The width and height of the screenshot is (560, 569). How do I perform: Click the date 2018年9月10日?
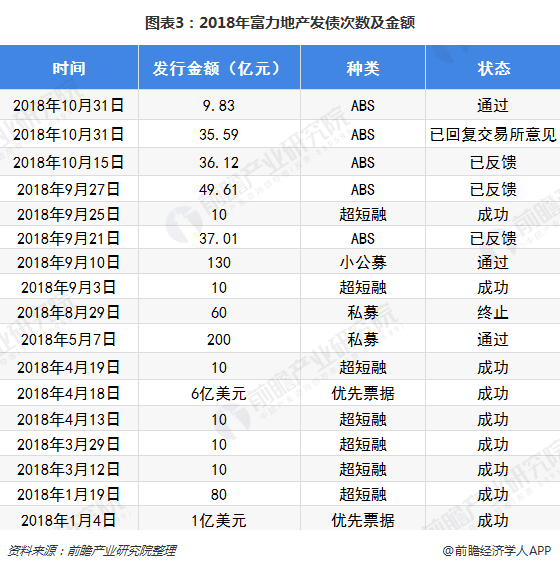[69, 263]
